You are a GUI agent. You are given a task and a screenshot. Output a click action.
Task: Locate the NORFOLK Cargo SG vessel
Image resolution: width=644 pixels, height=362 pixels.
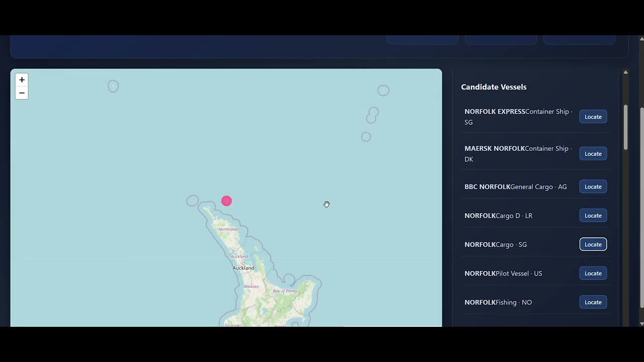point(593,244)
